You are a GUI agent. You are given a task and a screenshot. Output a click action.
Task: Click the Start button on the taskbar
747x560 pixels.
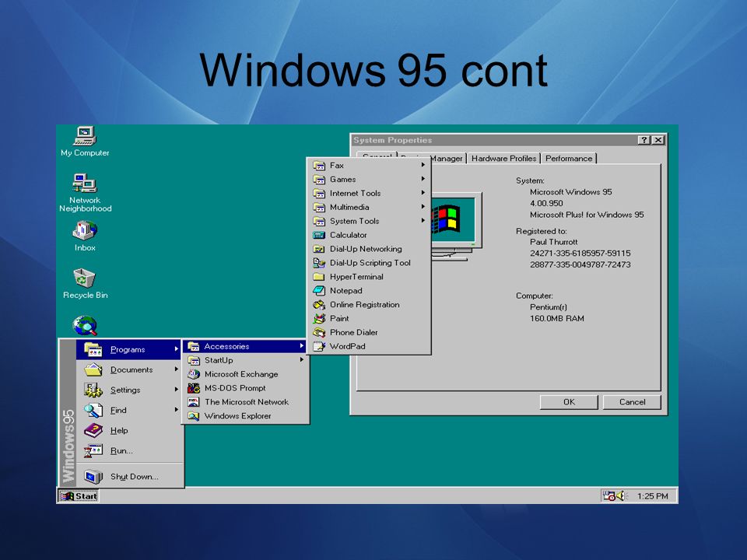pos(79,496)
